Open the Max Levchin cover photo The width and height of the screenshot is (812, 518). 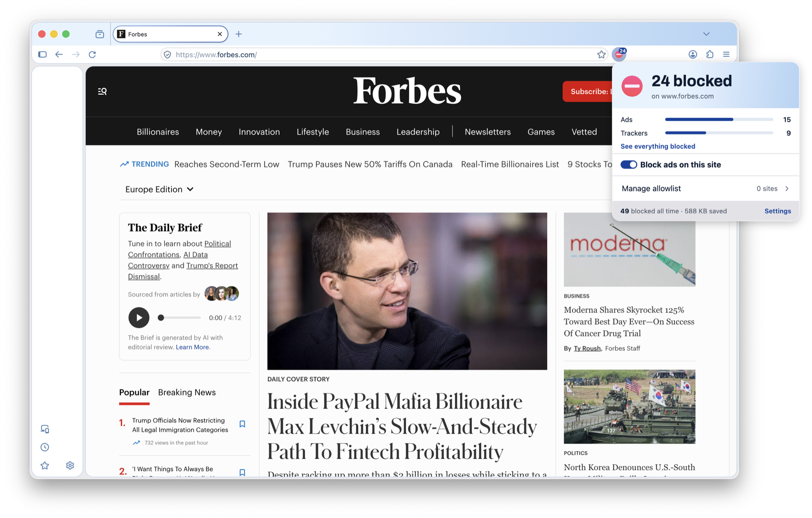click(x=407, y=291)
